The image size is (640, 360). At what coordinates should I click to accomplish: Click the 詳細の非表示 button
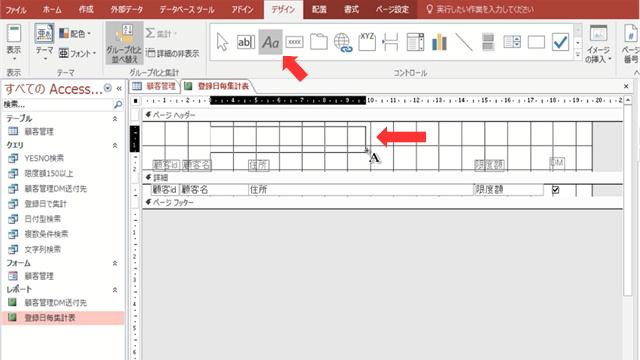173,53
